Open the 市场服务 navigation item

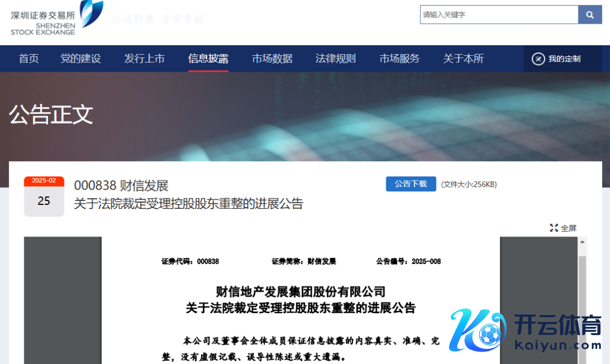[400, 59]
